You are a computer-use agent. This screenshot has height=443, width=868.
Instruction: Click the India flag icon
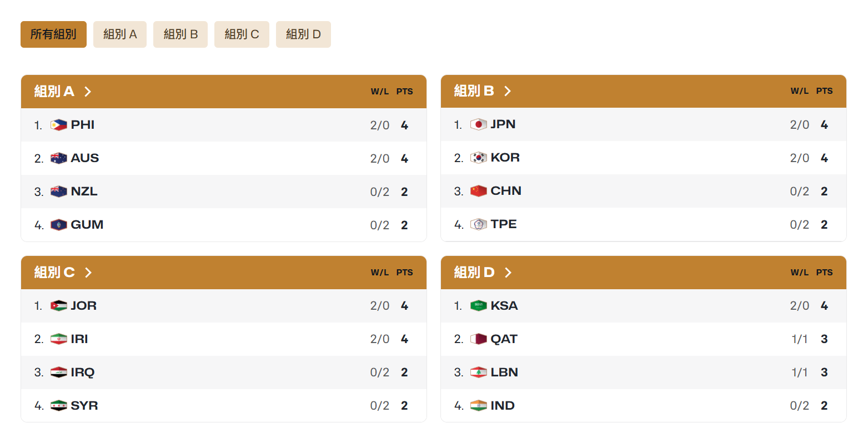[x=478, y=406]
